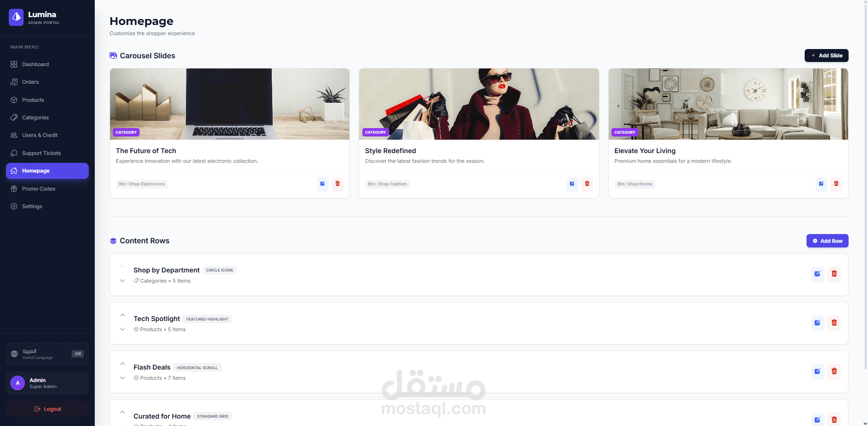This screenshot has height=426, width=868.
Task: Move Flash Deals row down
Action: (122, 378)
